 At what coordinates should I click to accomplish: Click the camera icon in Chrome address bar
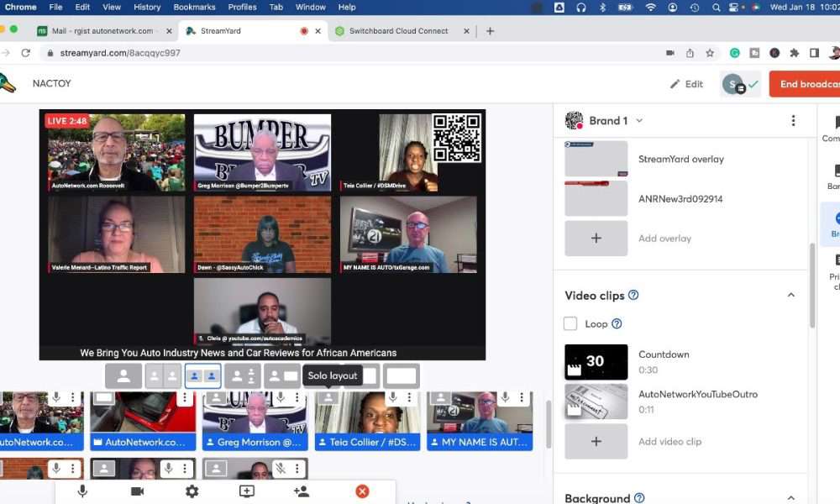(x=669, y=53)
